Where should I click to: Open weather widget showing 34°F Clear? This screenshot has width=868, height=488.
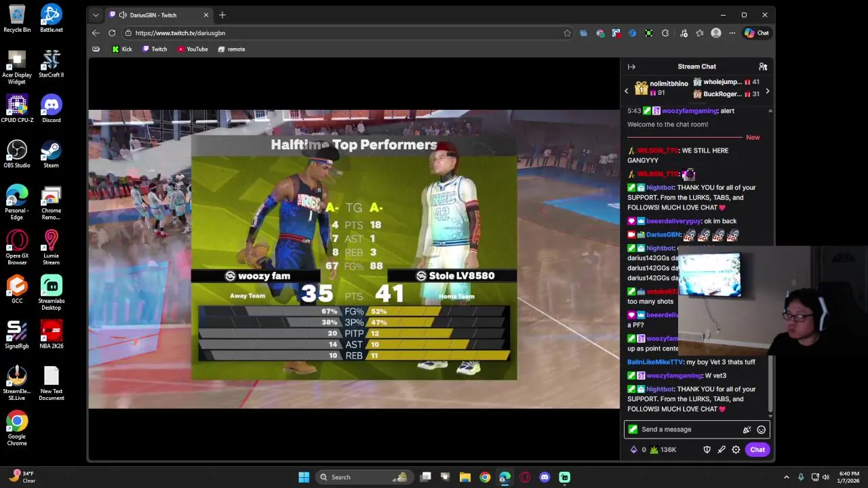22,477
